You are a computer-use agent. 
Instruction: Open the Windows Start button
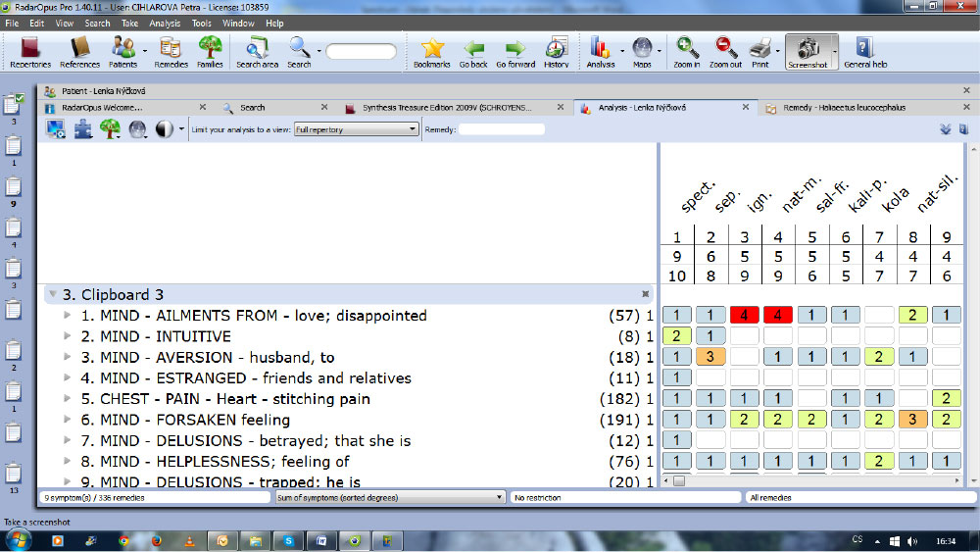point(18,540)
